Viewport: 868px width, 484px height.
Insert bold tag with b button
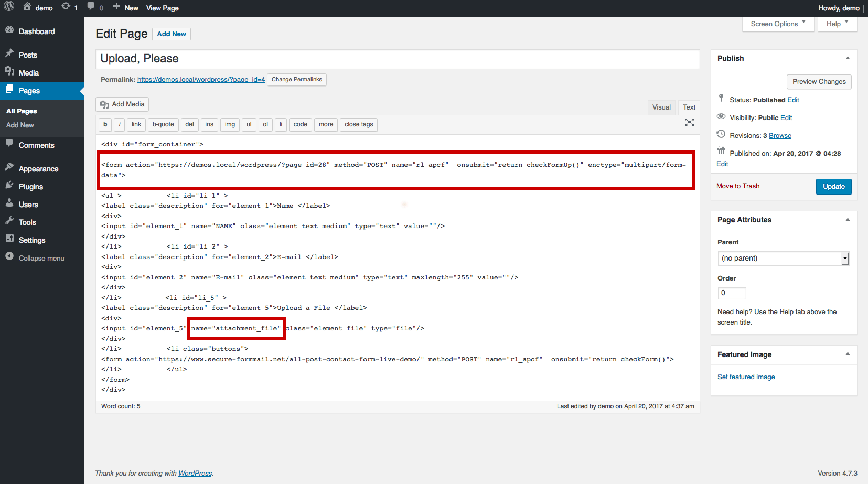pyautogui.click(x=105, y=124)
